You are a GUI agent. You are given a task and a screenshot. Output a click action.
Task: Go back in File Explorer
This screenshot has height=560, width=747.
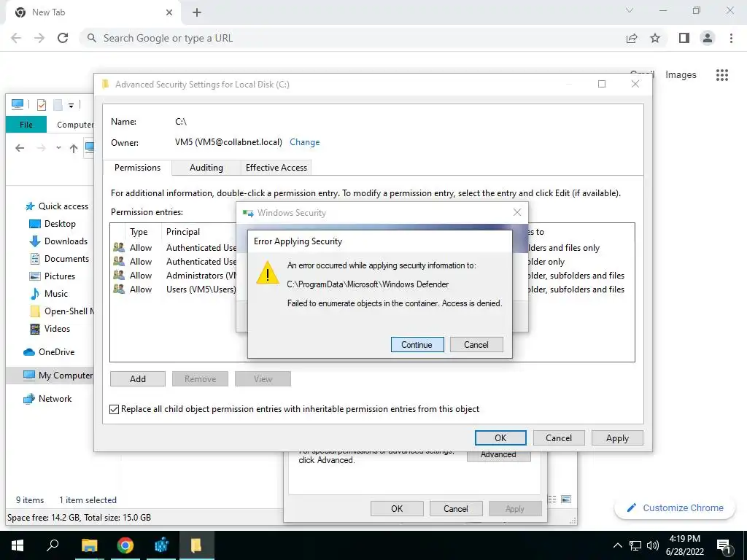tap(20, 148)
